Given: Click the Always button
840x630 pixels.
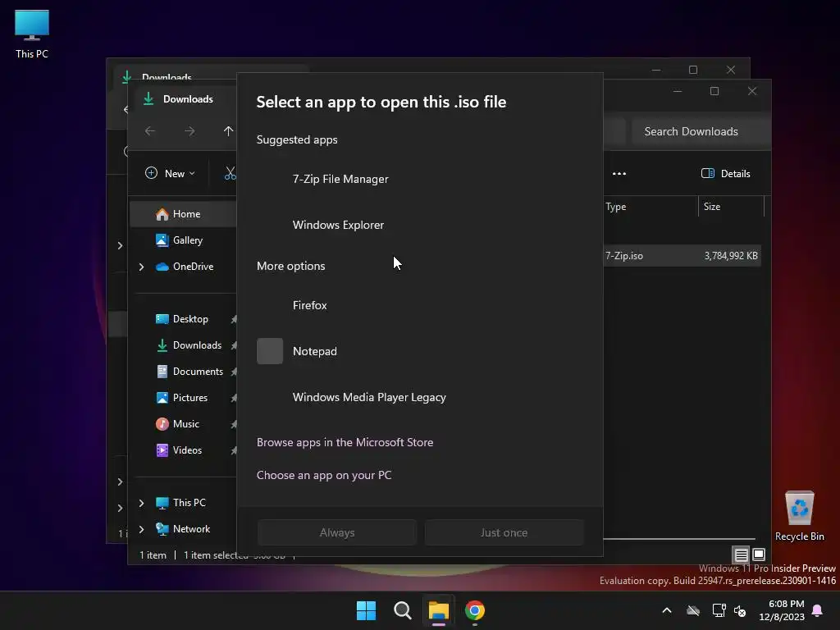Looking at the screenshot, I should [x=337, y=532].
